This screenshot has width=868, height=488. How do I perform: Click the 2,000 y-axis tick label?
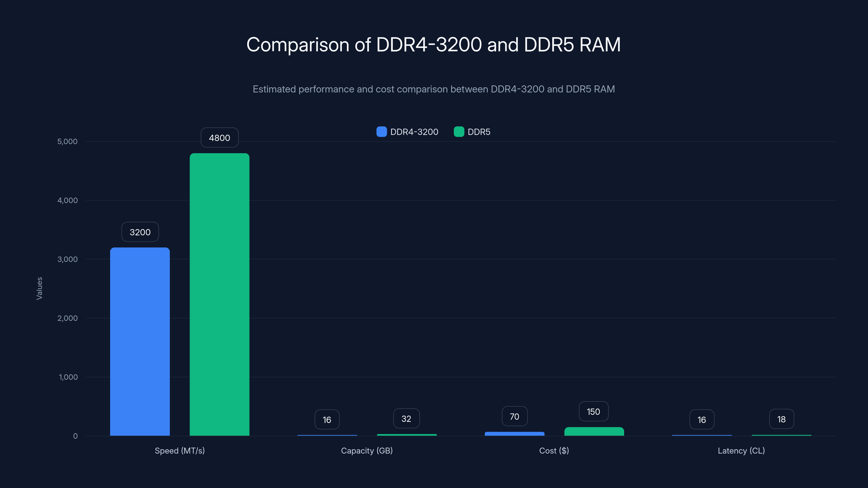point(67,318)
